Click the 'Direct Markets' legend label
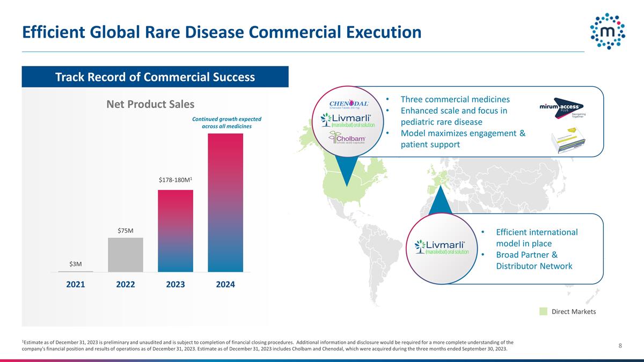The width and height of the screenshot is (644, 362). pyautogui.click(x=574, y=312)
